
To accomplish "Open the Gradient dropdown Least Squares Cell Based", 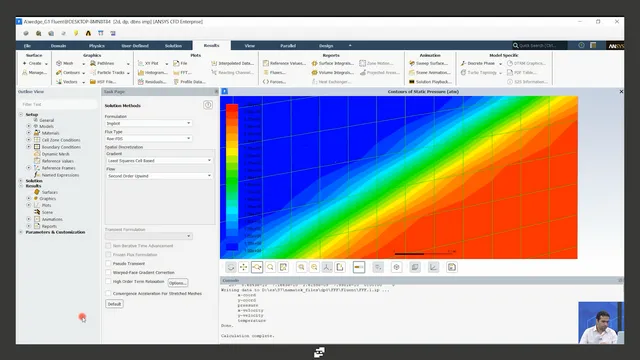I will click(x=159, y=160).
